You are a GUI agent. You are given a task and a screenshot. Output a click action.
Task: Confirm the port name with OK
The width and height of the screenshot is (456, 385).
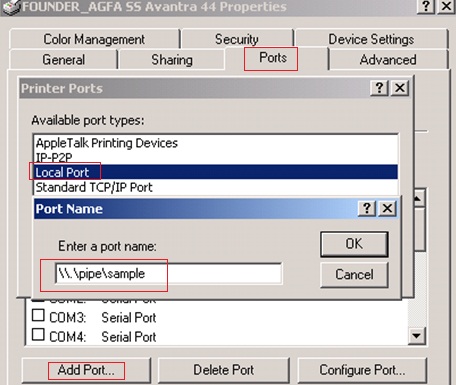coord(354,244)
